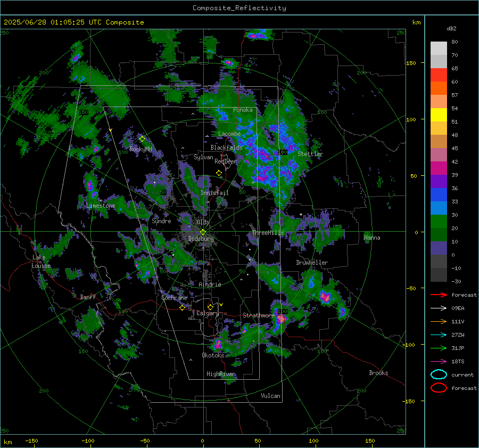Click the Strathmore city label
The width and height of the screenshot is (479, 448).
click(x=259, y=315)
